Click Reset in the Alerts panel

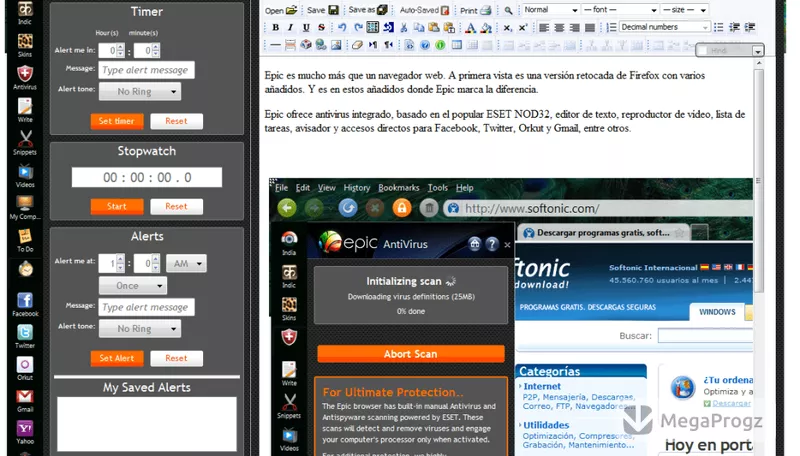coord(177,358)
